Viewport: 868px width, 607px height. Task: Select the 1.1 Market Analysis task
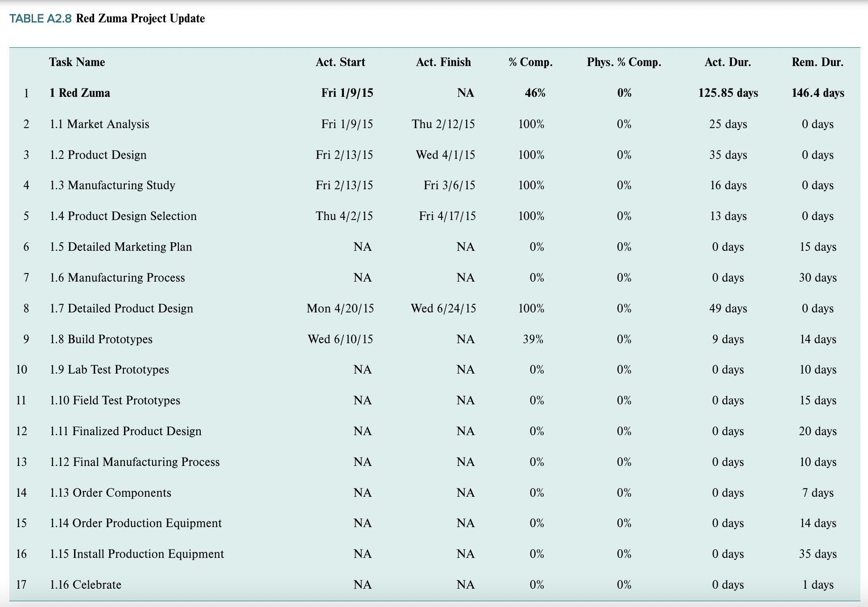coord(99,124)
